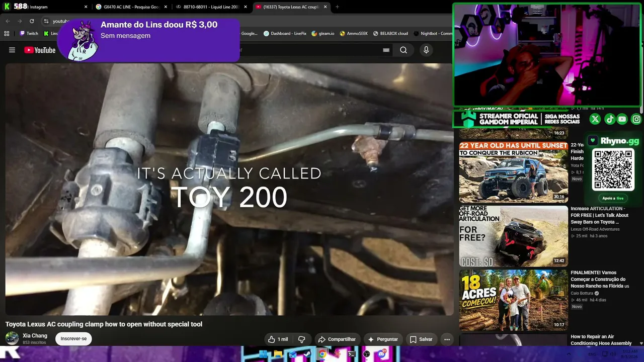The image size is (644, 362).
Task: Open the Twitch bookmark
Action: [x=29, y=34]
